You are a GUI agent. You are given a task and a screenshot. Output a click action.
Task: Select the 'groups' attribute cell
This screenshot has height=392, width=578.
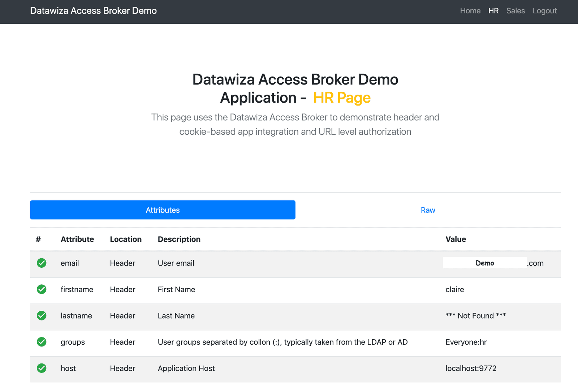tap(73, 342)
